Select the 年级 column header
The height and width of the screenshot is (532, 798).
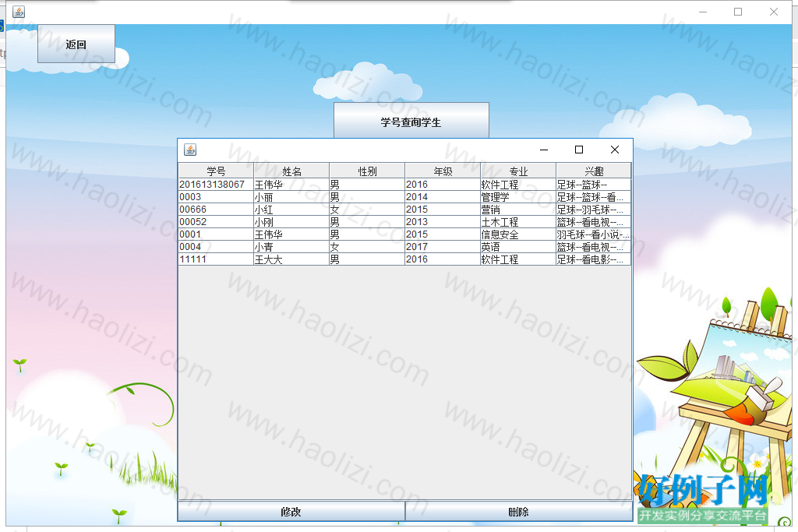coord(443,171)
